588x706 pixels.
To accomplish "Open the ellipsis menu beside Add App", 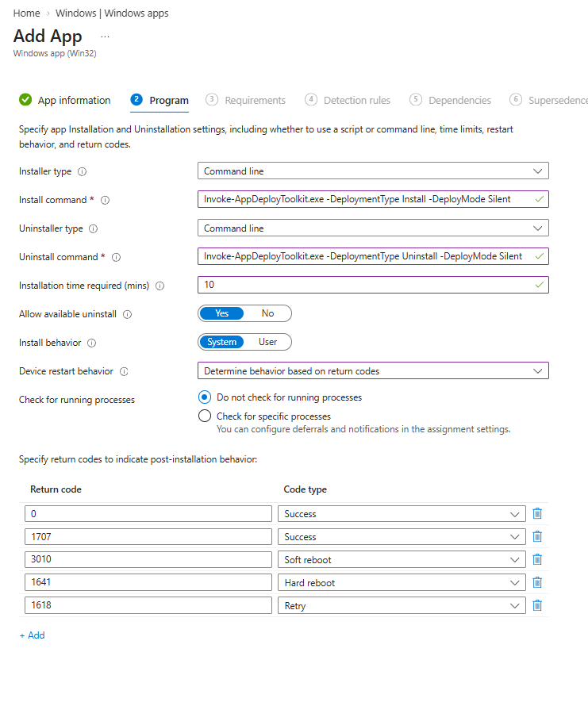I will point(105,36).
